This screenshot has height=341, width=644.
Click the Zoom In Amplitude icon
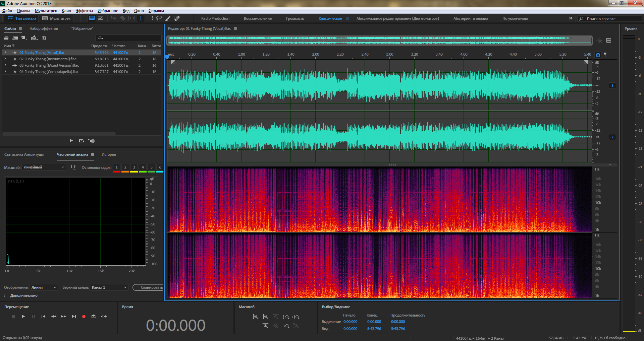(x=256, y=317)
